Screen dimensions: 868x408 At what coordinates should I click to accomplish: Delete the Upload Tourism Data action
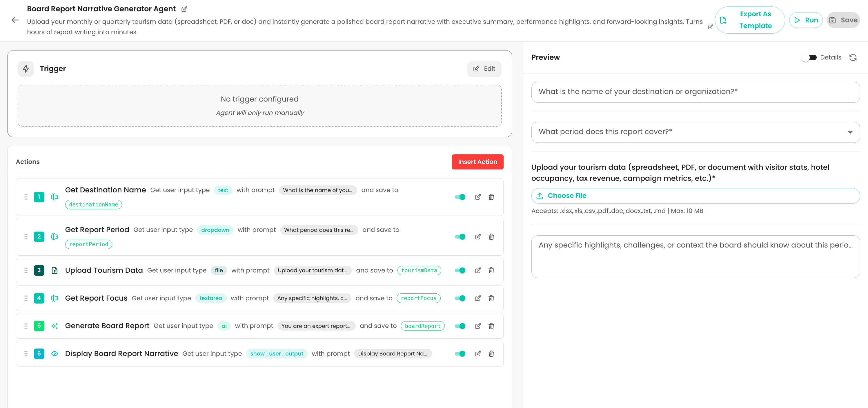pyautogui.click(x=491, y=270)
